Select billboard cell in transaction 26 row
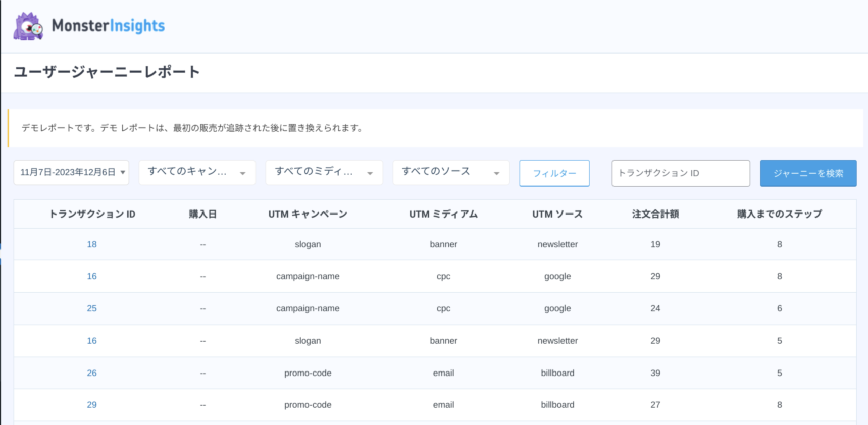Screen dimensions: 868x425 pyautogui.click(x=557, y=373)
